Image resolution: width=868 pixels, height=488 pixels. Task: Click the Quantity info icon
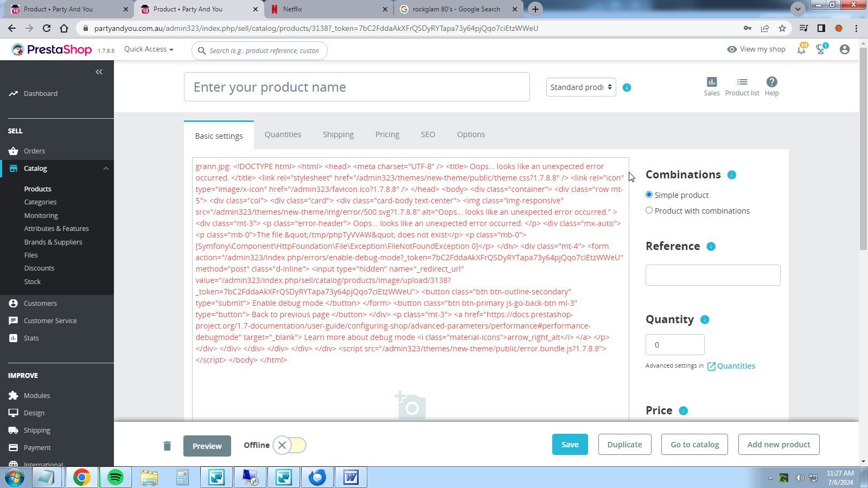coord(705,319)
